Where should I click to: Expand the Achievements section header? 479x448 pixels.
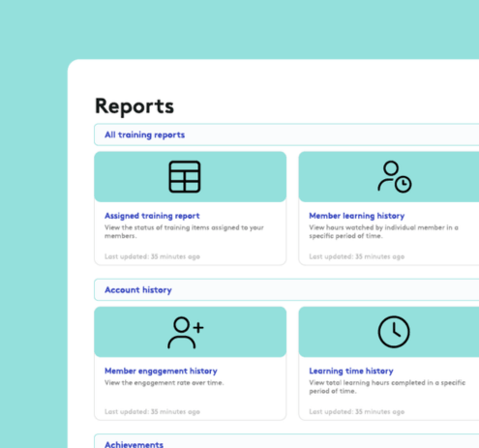tap(286, 441)
